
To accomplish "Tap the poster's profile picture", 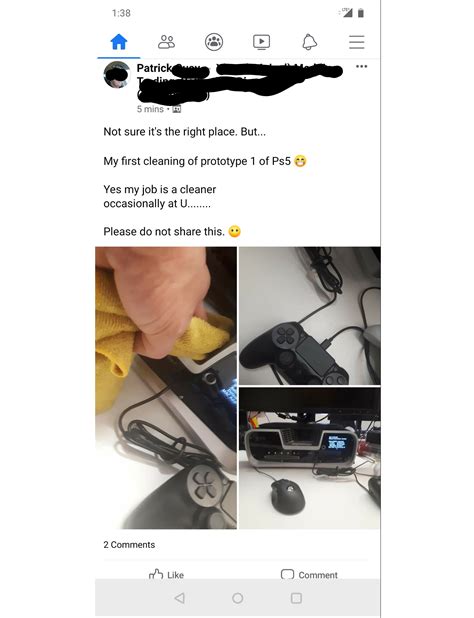I will point(117,75).
